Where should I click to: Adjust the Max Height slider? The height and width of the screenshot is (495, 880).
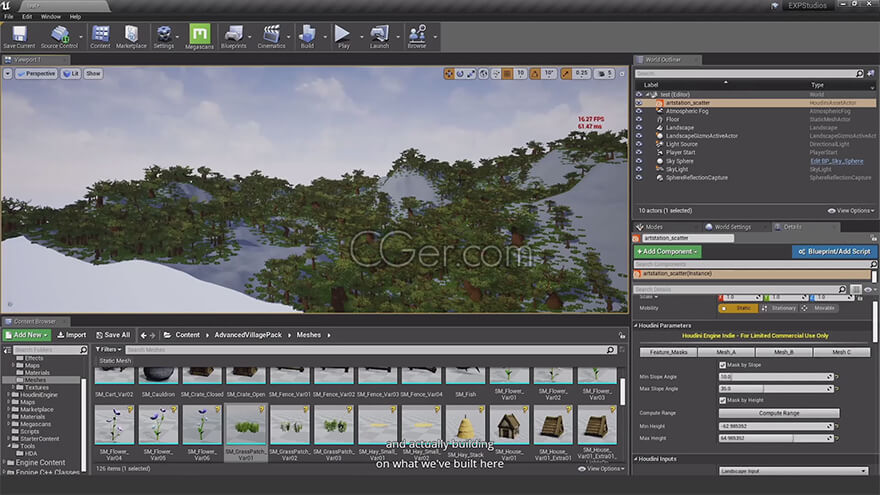pos(776,438)
